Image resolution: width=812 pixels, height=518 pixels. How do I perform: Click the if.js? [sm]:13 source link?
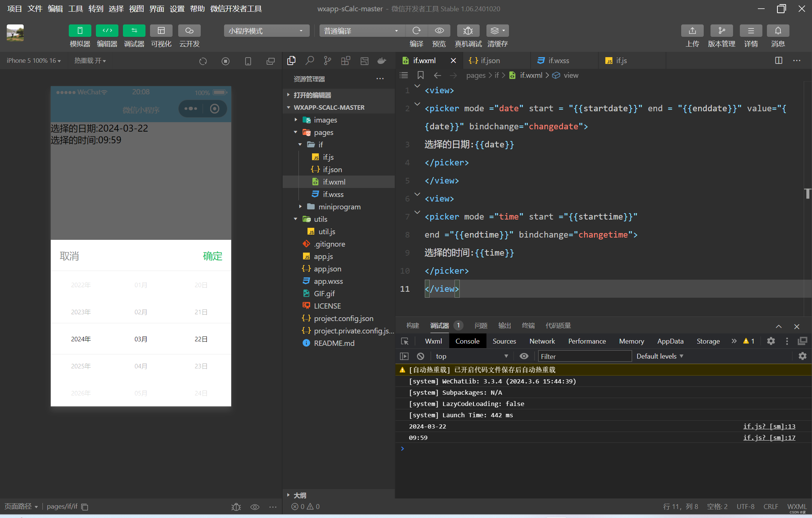[769, 426]
